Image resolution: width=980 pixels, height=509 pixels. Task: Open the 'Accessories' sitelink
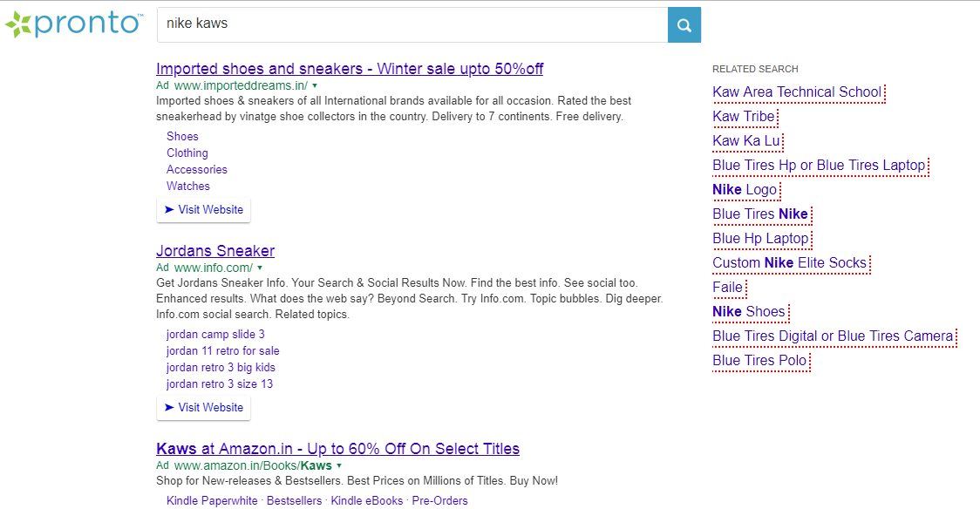click(196, 169)
